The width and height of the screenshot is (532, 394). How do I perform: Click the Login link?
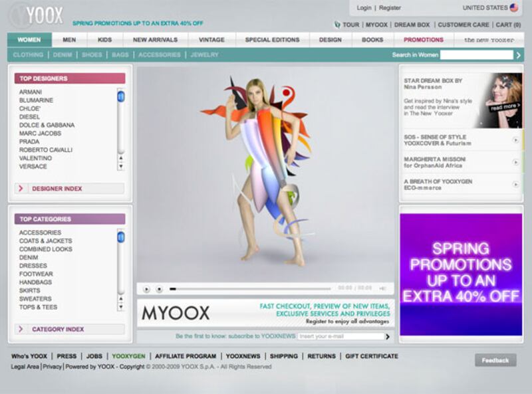tap(364, 8)
